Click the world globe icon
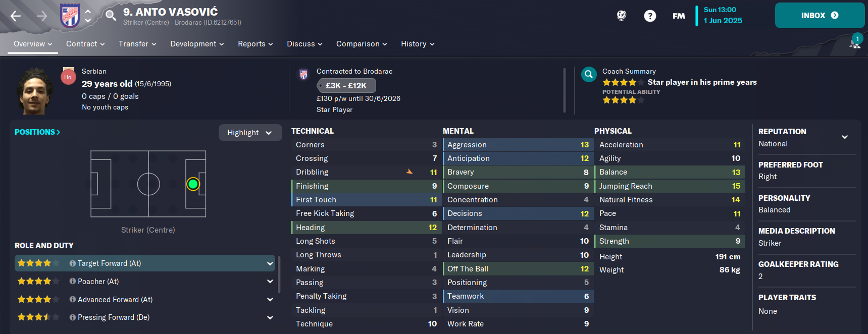 [622, 16]
